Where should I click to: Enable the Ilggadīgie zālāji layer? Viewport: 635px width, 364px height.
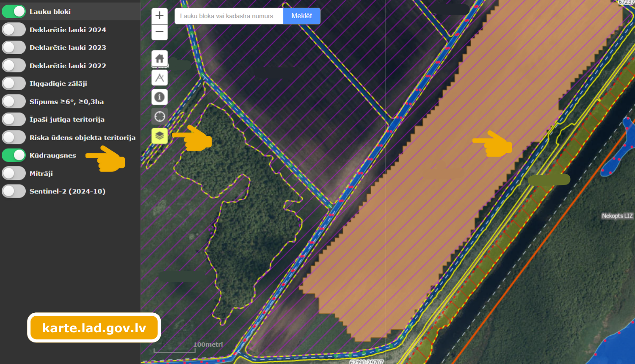14,83
